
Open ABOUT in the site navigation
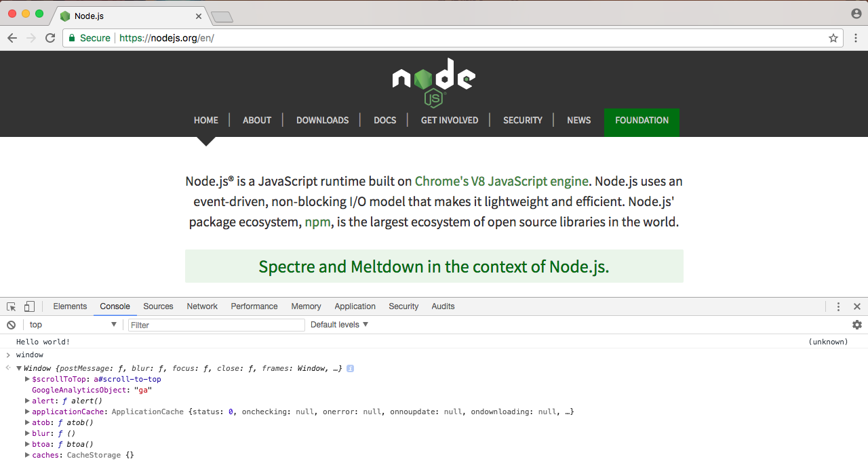point(257,120)
